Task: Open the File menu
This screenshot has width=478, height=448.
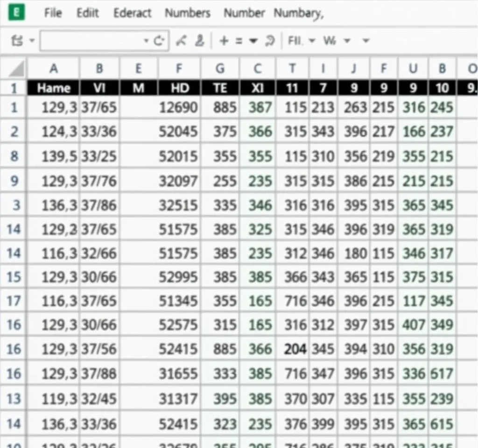Action: tap(53, 13)
